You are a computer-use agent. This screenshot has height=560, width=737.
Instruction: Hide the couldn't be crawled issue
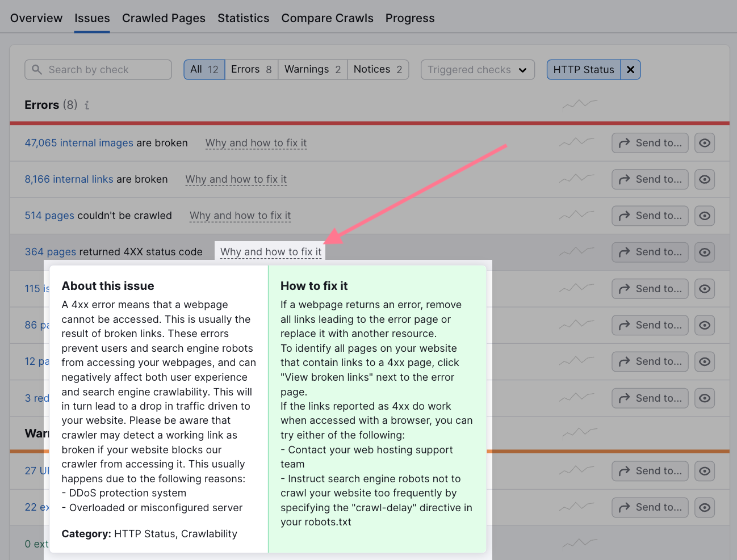tap(705, 216)
